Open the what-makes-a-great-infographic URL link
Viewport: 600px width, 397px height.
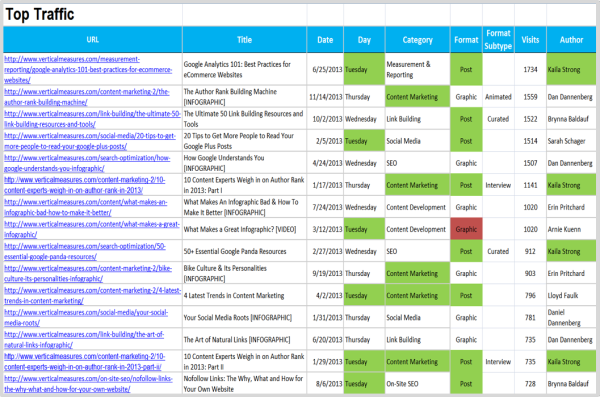click(92, 229)
